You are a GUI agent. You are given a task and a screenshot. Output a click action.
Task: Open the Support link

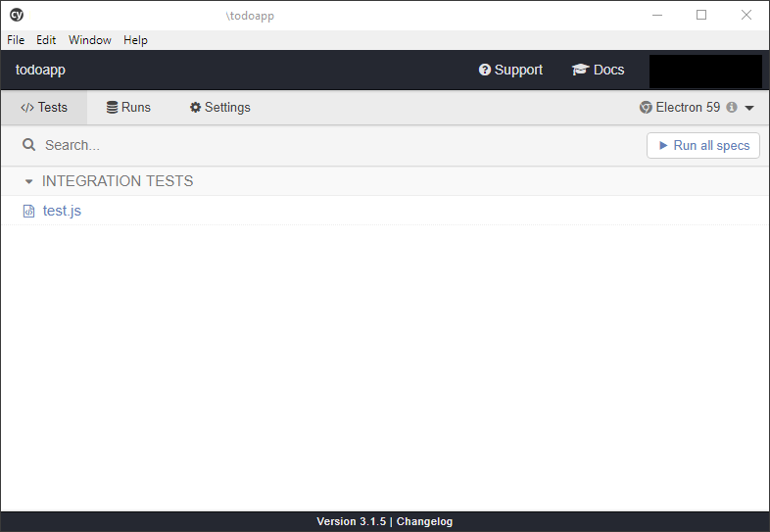coord(510,71)
